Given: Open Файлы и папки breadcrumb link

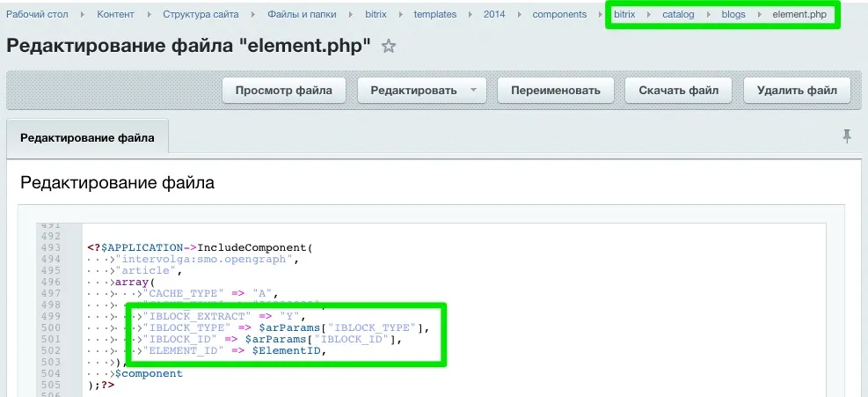Looking at the screenshot, I should [x=303, y=15].
